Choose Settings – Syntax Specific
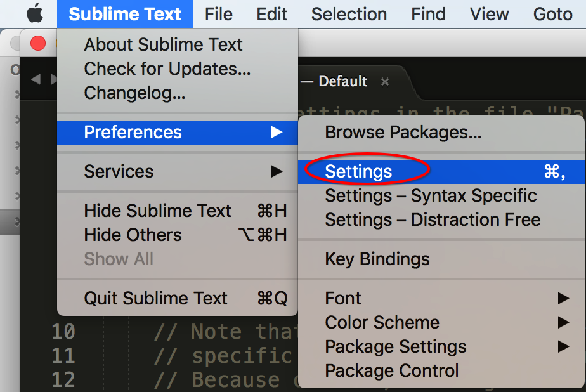The height and width of the screenshot is (392, 586). pyautogui.click(x=431, y=195)
